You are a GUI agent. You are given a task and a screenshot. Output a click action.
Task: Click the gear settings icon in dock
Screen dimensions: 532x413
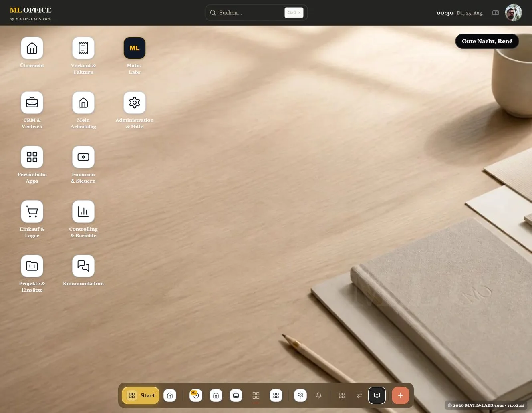[300, 395]
